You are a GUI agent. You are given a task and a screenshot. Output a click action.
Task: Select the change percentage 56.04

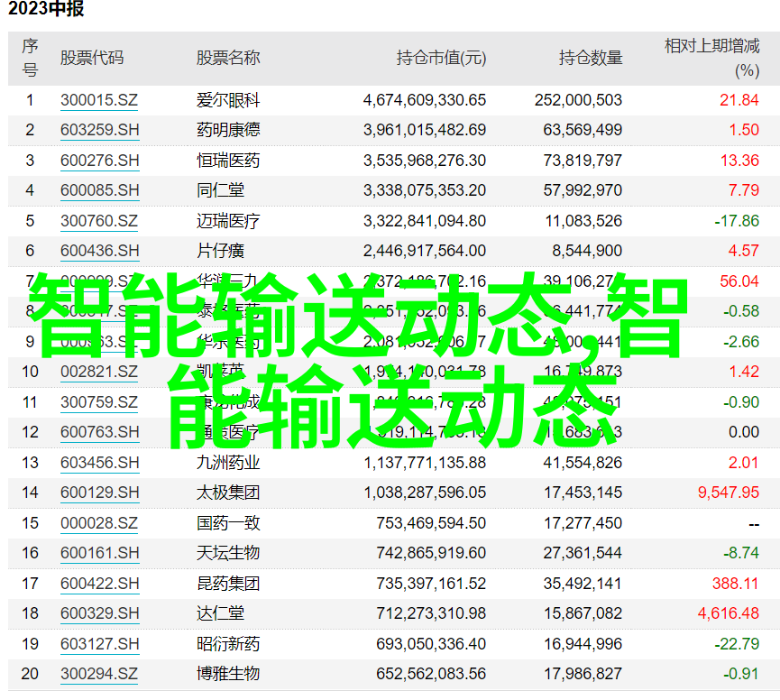(x=739, y=281)
